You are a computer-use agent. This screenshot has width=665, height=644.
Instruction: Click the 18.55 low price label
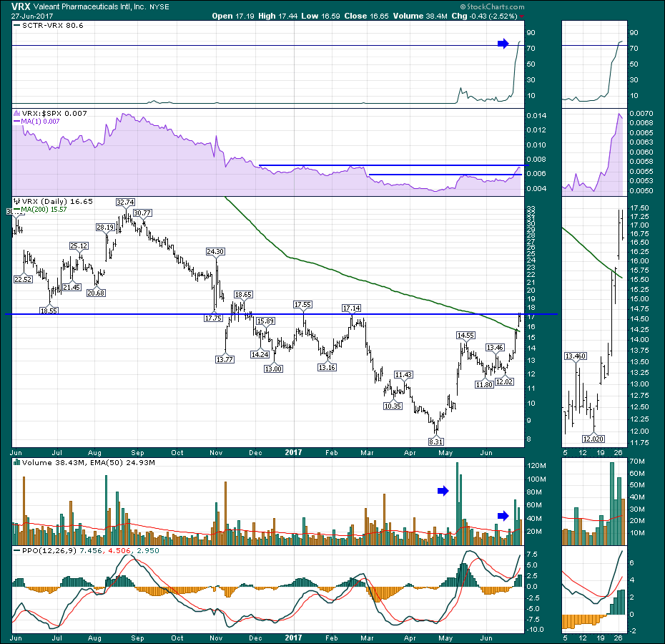pos(49,311)
